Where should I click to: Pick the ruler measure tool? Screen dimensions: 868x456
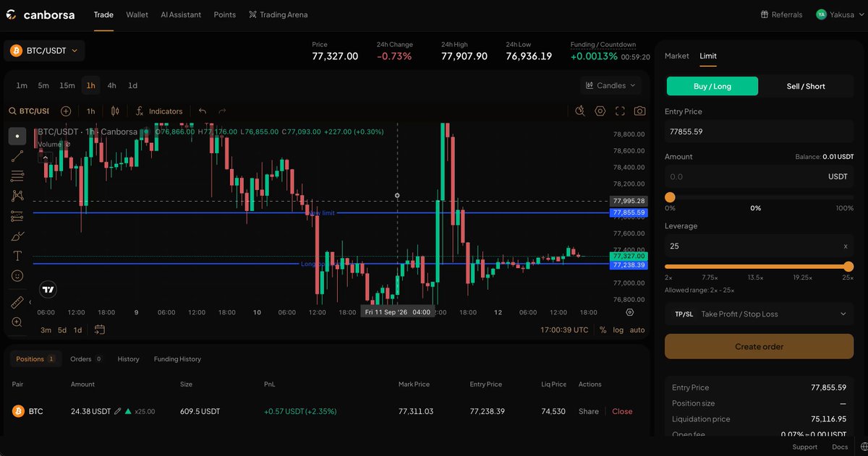[x=17, y=302]
